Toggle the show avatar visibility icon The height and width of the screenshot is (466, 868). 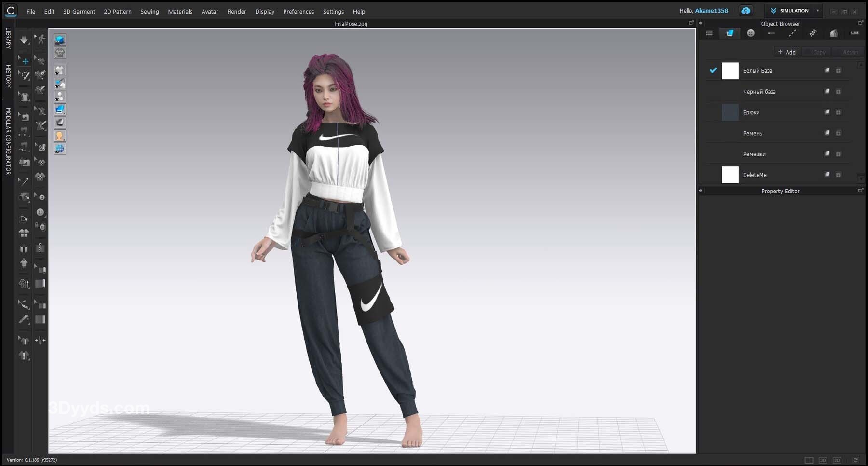pyautogui.click(x=60, y=96)
